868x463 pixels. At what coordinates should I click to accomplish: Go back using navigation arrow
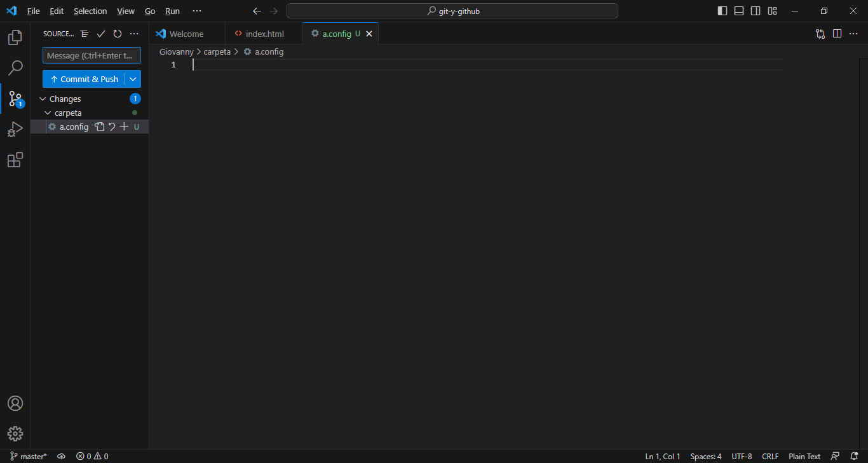257,11
